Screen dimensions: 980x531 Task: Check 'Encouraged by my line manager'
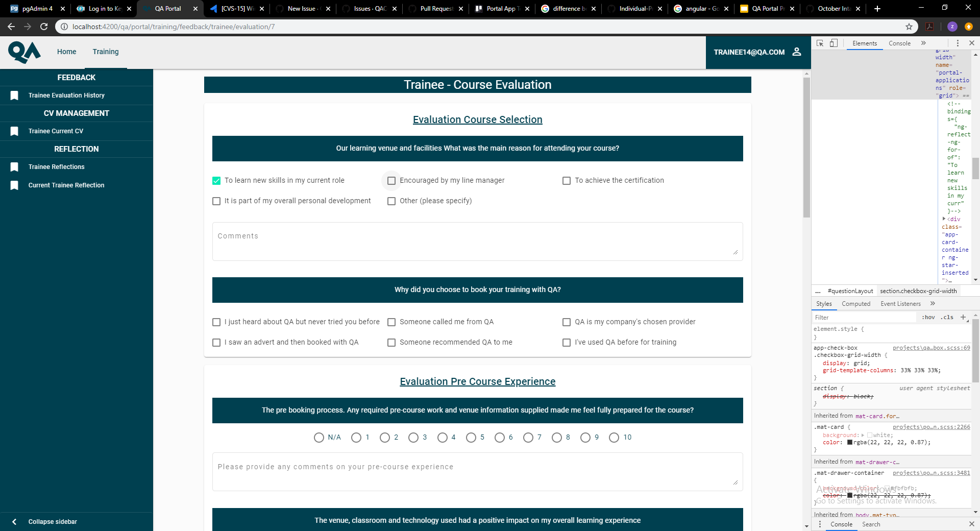[x=391, y=181]
